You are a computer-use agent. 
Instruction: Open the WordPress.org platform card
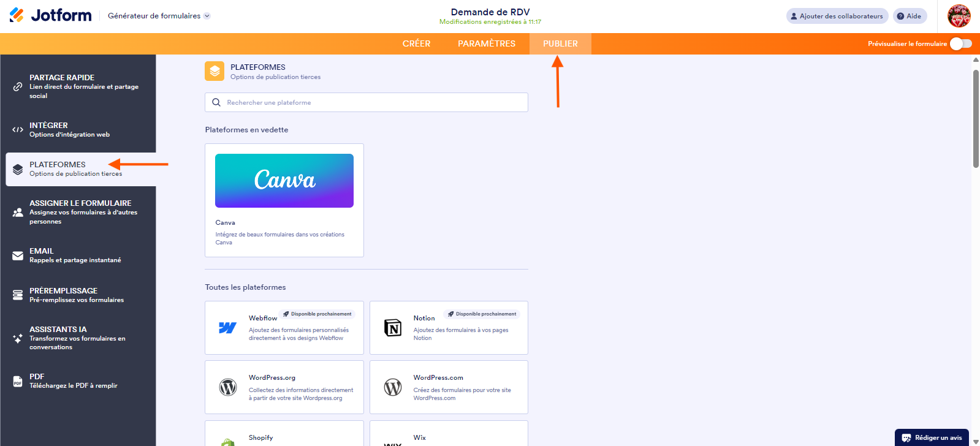pyautogui.click(x=284, y=387)
